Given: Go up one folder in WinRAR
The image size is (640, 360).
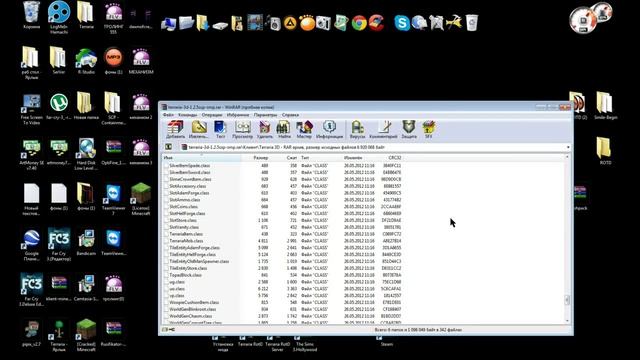Looking at the screenshot, I should (168, 147).
